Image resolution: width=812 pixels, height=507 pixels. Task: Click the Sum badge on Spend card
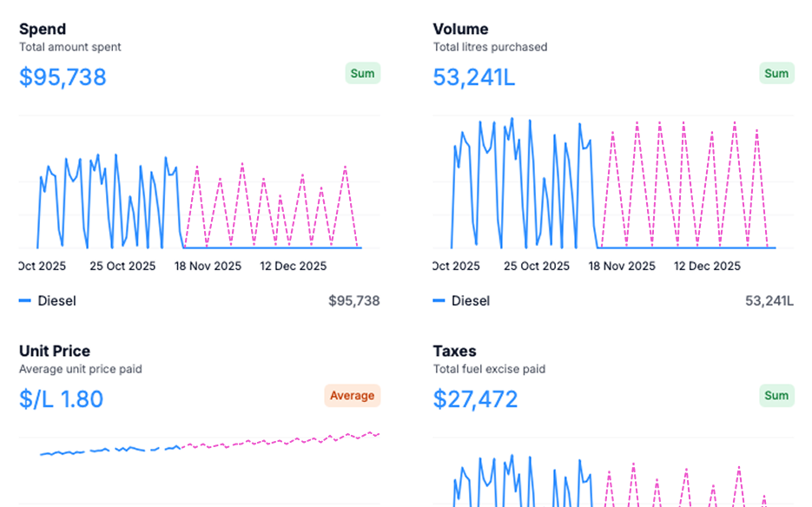pos(362,74)
